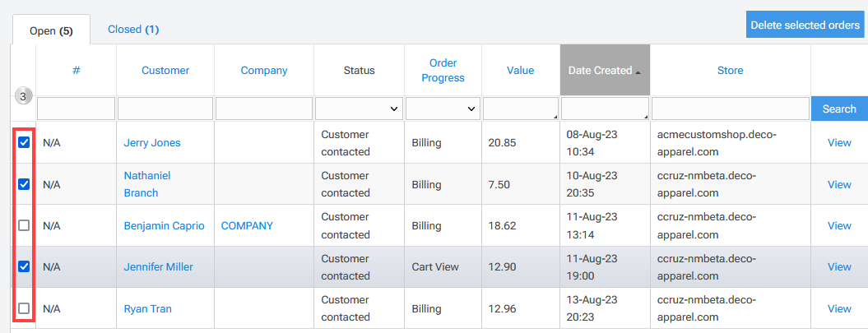868x333 pixels.
Task: Open customer Ryan Tran link
Action: tap(148, 308)
